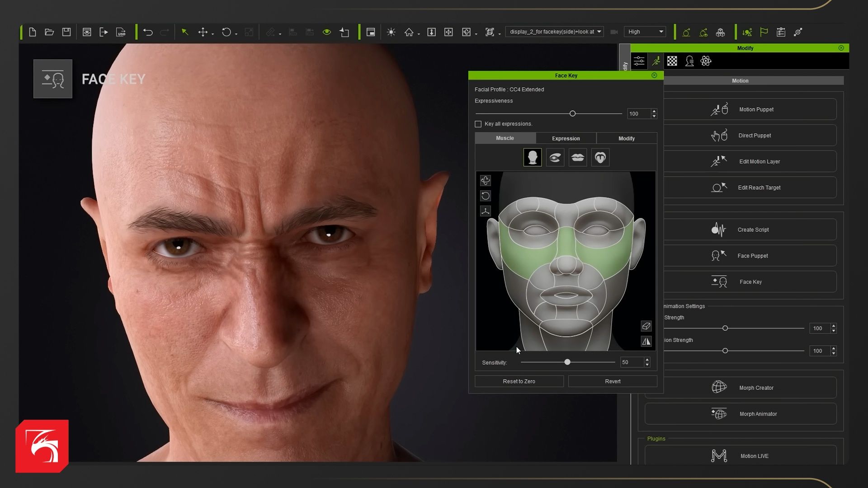Image resolution: width=868 pixels, height=488 pixels.
Task: Select the tongue region icon
Action: pos(600,158)
